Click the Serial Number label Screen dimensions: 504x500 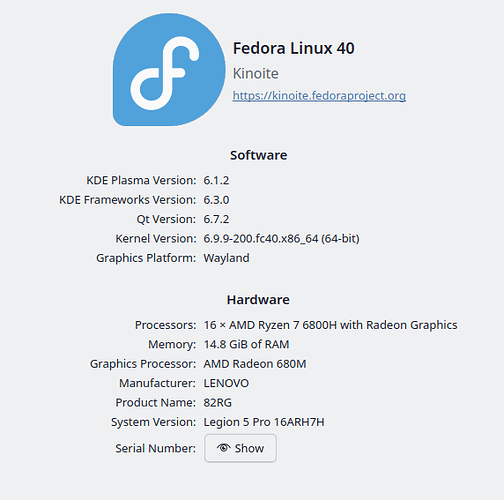pyautogui.click(x=155, y=448)
